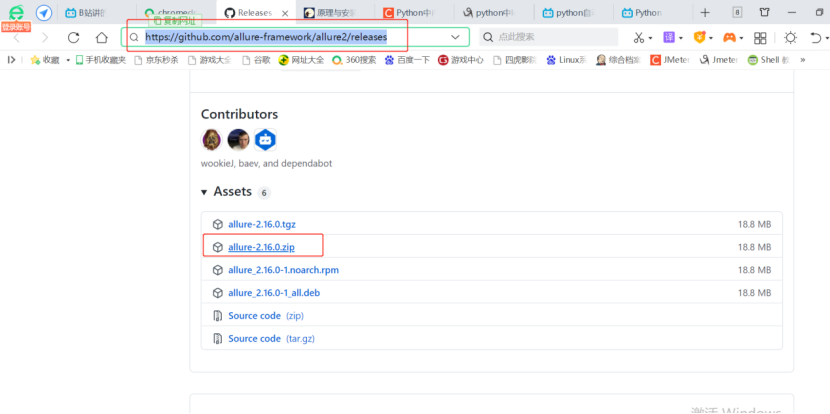Image resolution: width=830 pixels, height=414 pixels.
Task: Click the file icon beside Source code (tar.gz)
Action: (217, 338)
